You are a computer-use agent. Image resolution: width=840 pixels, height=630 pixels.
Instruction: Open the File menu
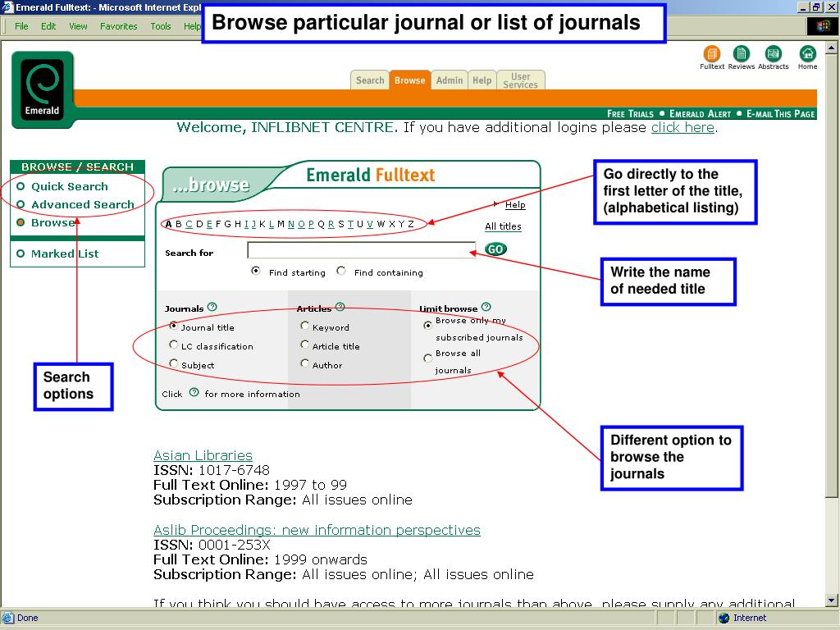point(21,26)
